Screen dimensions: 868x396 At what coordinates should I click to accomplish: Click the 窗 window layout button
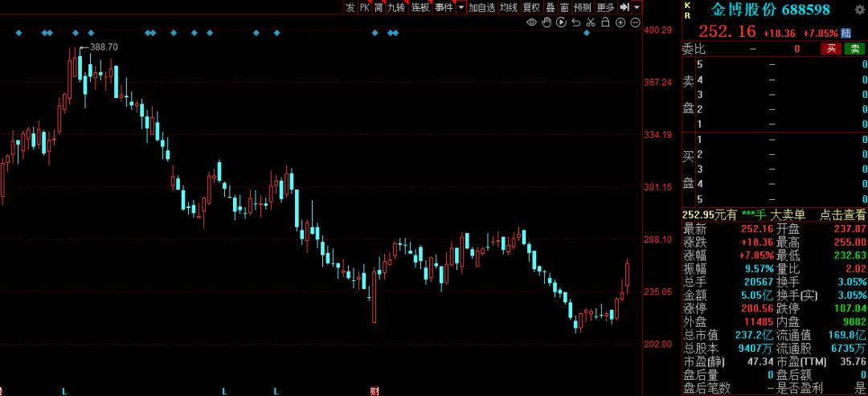[x=564, y=7]
